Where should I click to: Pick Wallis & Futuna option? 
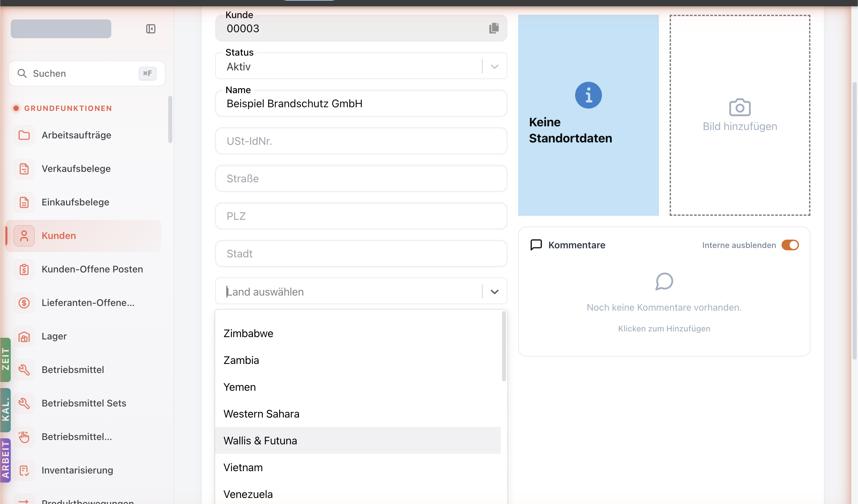click(x=358, y=441)
